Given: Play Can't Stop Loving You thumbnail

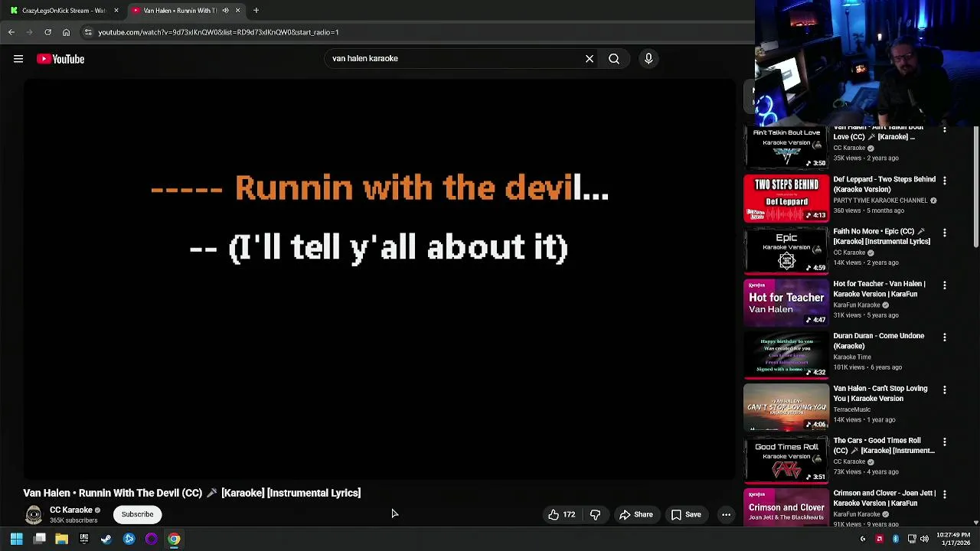Looking at the screenshot, I should [x=786, y=408].
